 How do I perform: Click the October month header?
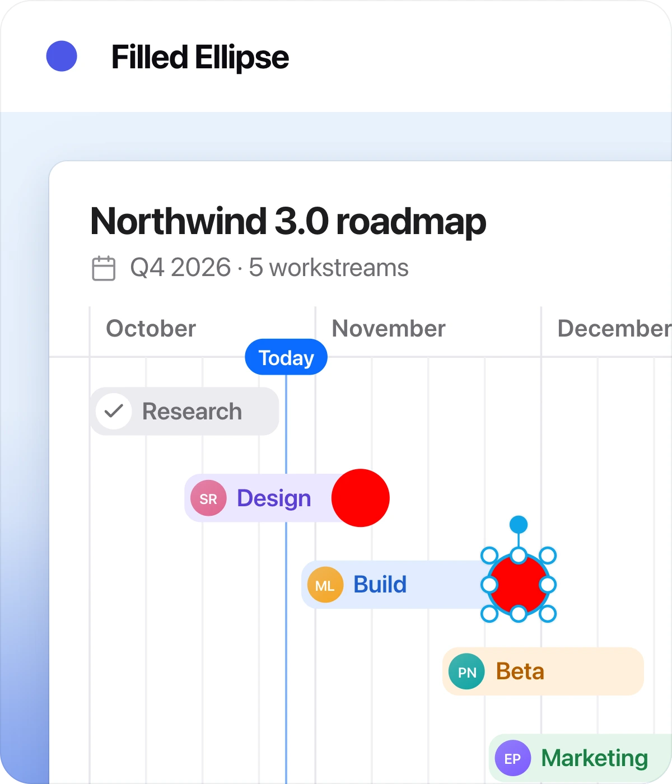pyautogui.click(x=151, y=329)
